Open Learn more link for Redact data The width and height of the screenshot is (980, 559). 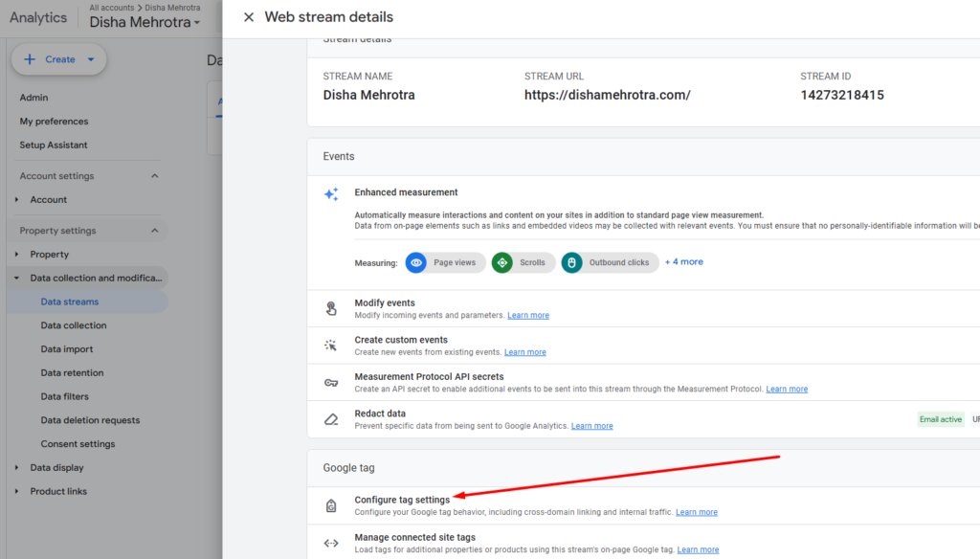coord(591,426)
